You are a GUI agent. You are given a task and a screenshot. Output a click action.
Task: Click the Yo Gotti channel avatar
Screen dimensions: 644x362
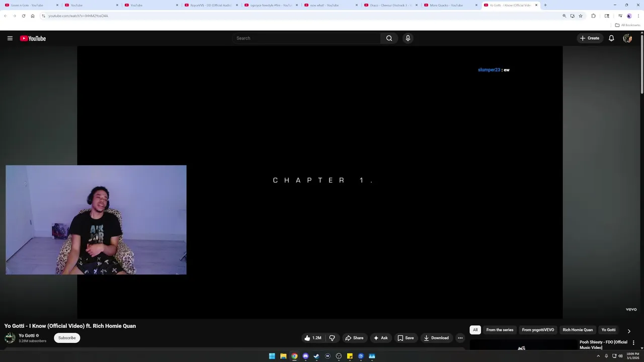(x=10, y=338)
